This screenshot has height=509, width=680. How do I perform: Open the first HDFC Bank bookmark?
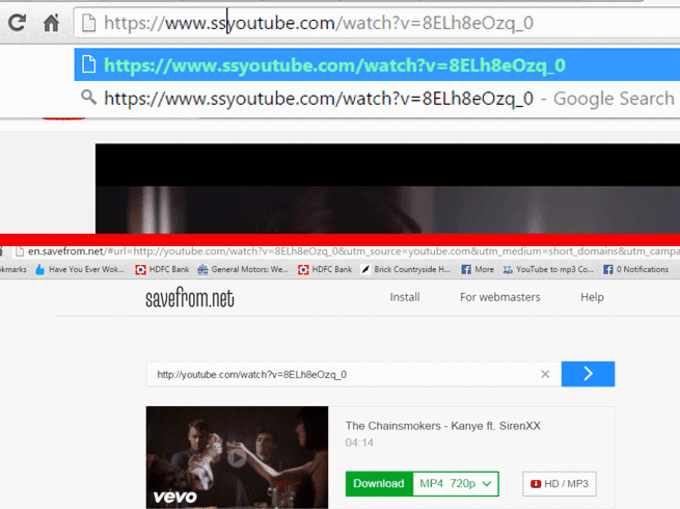tap(162, 269)
